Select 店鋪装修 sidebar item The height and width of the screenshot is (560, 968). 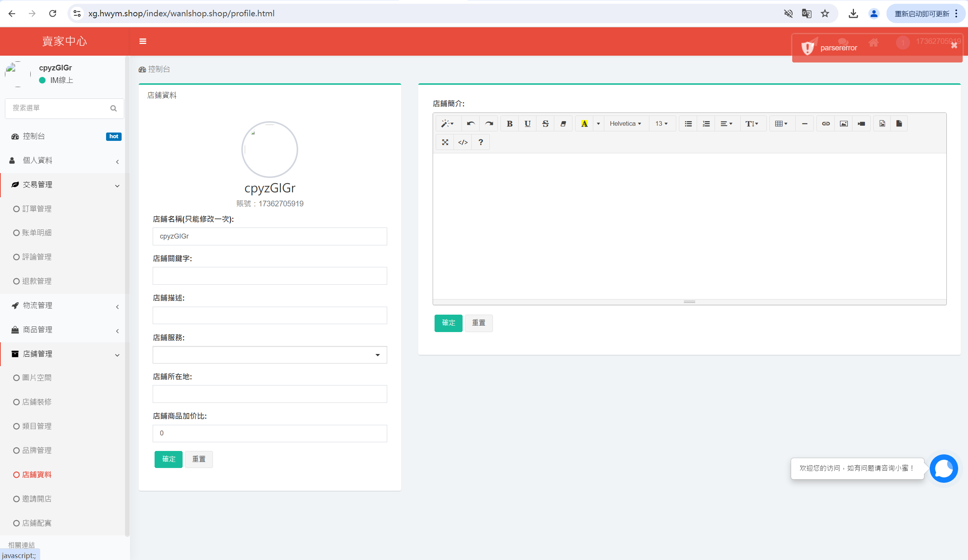37,402
